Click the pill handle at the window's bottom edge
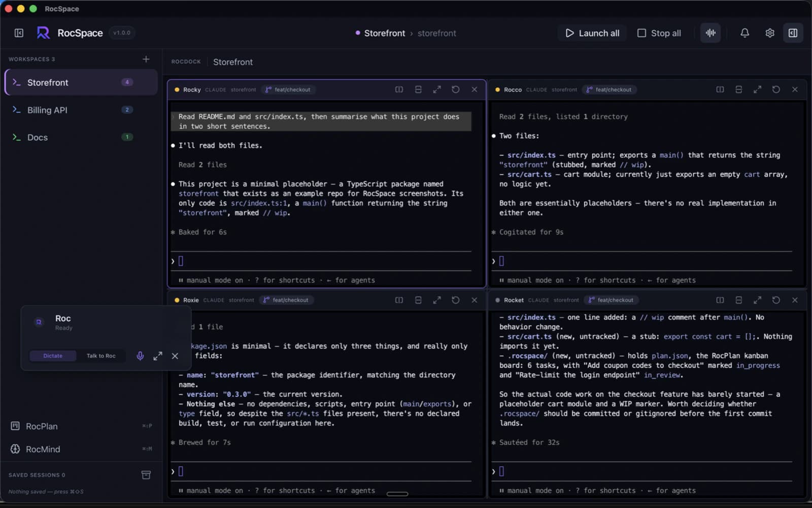Viewport: 812px width, 508px height. 397,494
